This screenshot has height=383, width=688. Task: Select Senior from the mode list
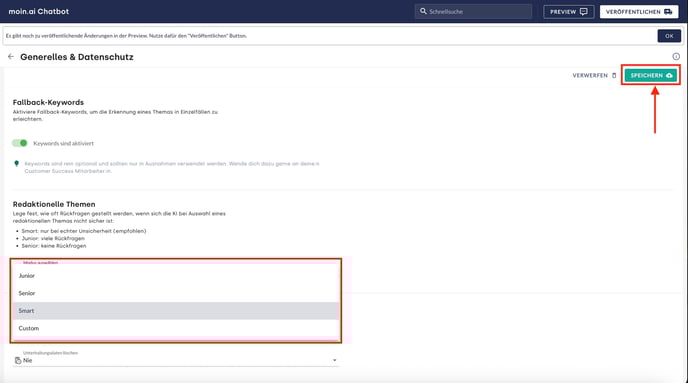pos(176,293)
